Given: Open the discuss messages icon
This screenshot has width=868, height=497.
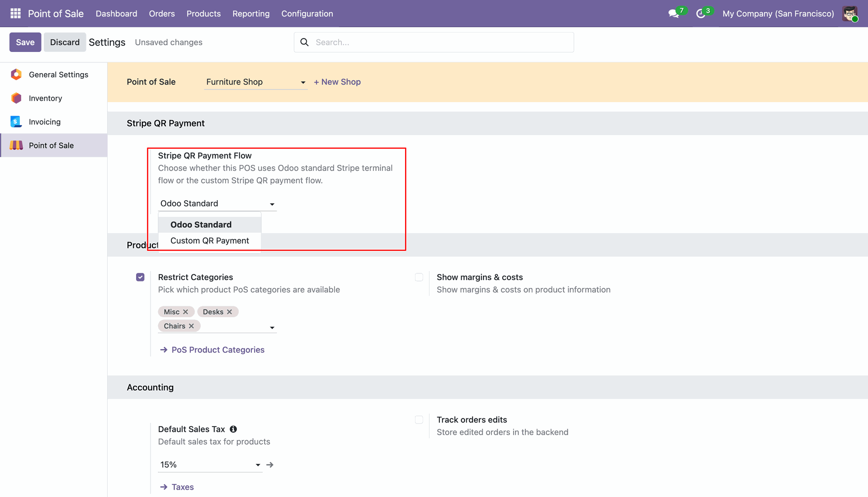Looking at the screenshot, I should [674, 14].
